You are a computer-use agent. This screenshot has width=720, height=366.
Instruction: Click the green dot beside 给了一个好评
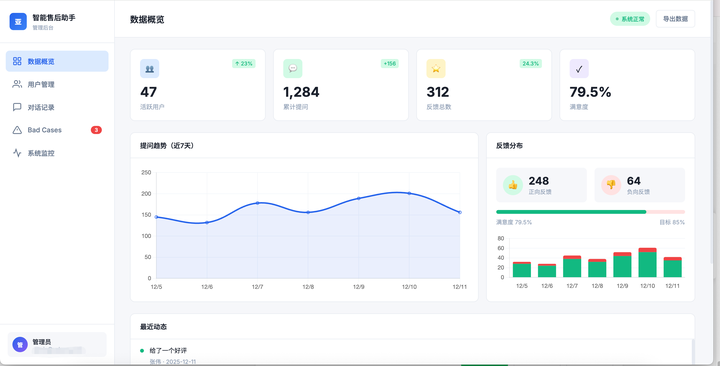point(142,351)
